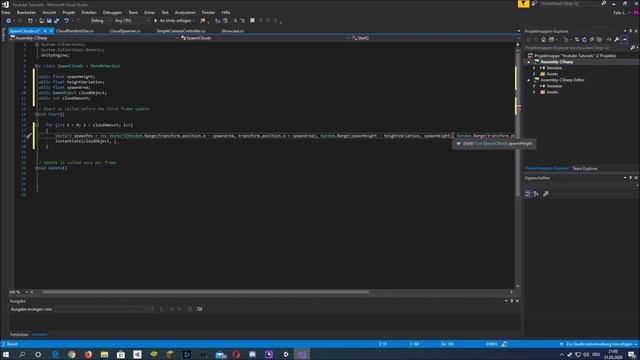Click the undo toolbar icon

click(x=67, y=21)
